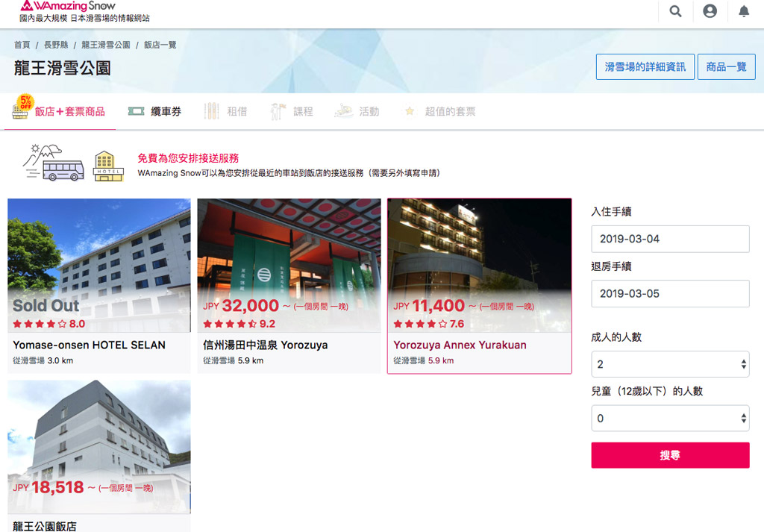Screen dimensions: 764x532
Task: Click the check-in date field 2019-03-04
Action: coord(670,239)
